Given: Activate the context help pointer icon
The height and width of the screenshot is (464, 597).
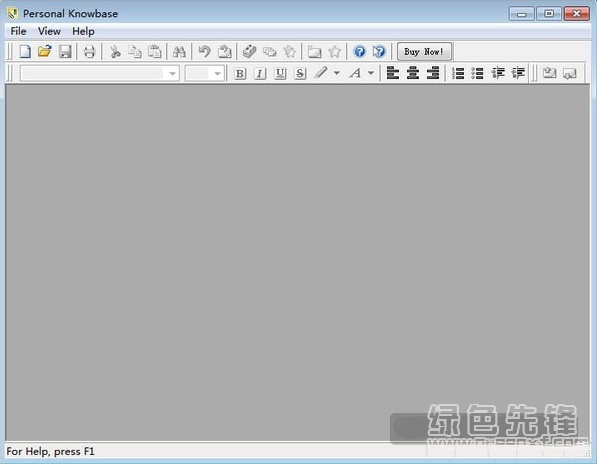Looking at the screenshot, I should coord(379,51).
